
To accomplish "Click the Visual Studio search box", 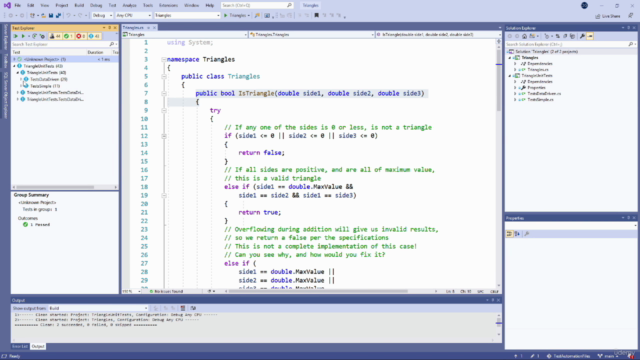I will click(257, 5).
